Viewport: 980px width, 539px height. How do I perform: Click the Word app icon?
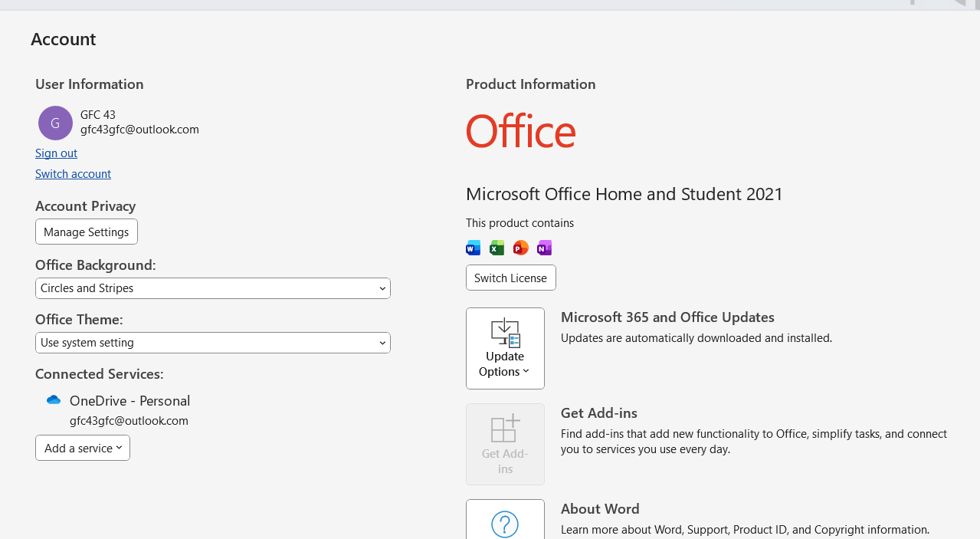point(474,248)
